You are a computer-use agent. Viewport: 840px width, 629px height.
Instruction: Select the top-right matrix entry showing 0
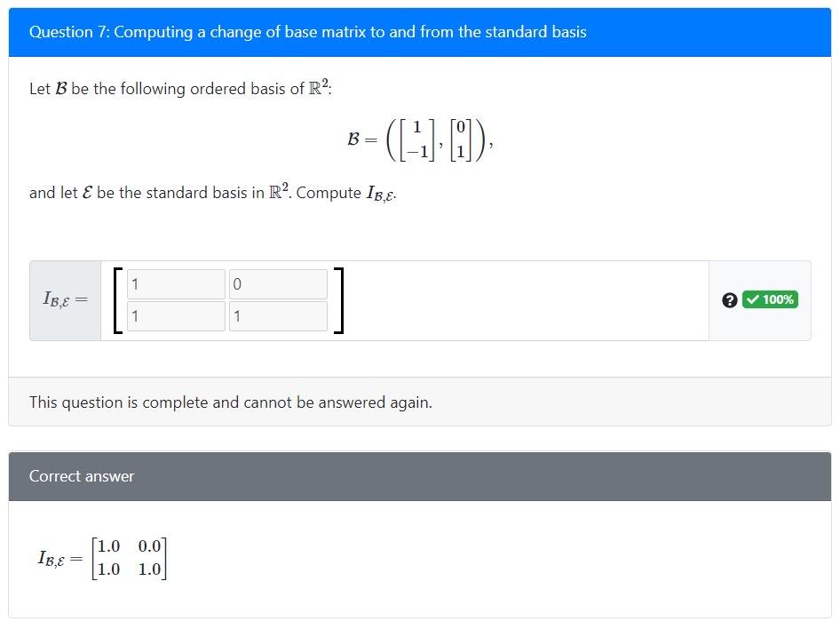pyautogui.click(x=277, y=283)
